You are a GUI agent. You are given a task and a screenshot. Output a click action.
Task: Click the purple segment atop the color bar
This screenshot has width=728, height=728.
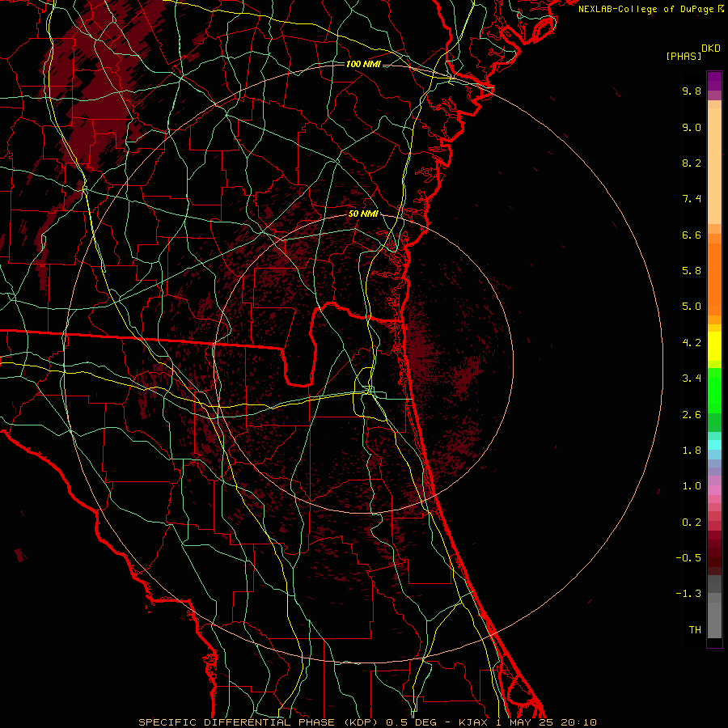pyautogui.click(x=714, y=81)
